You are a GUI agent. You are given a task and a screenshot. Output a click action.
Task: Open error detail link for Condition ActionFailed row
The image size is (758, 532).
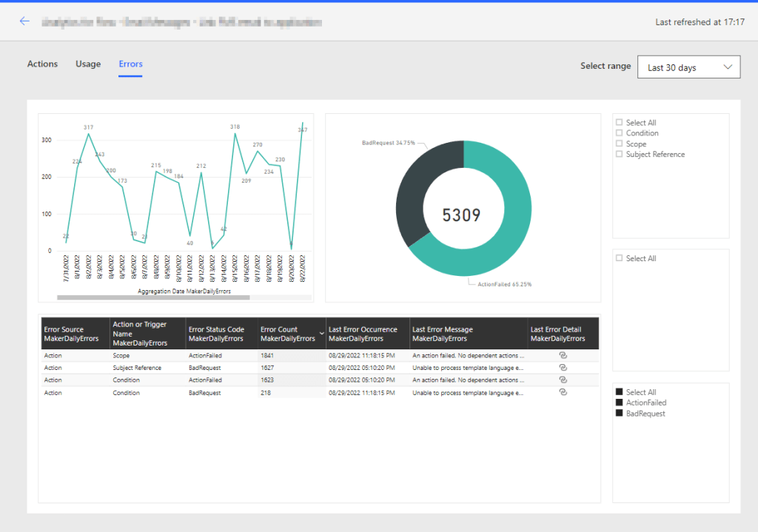pyautogui.click(x=563, y=380)
